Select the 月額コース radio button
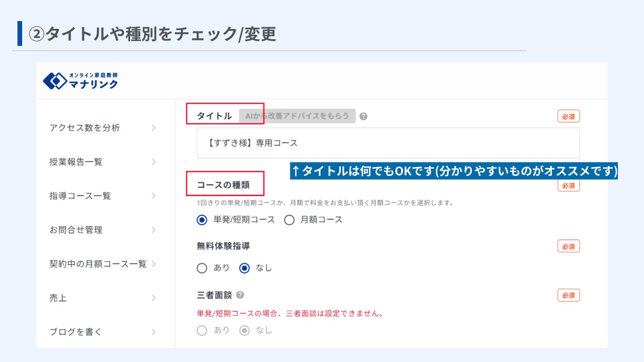The image size is (644, 362). (x=289, y=220)
